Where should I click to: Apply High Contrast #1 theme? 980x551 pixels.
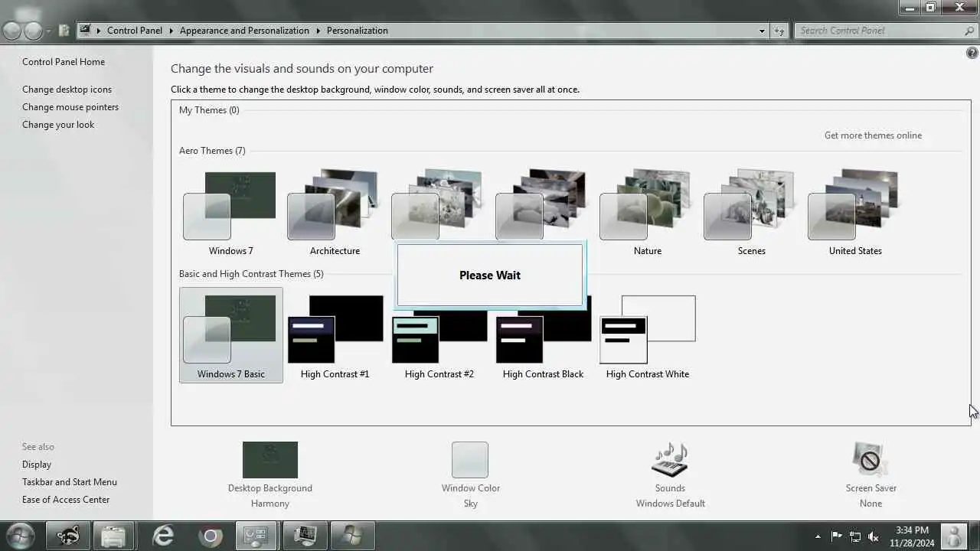click(x=335, y=335)
